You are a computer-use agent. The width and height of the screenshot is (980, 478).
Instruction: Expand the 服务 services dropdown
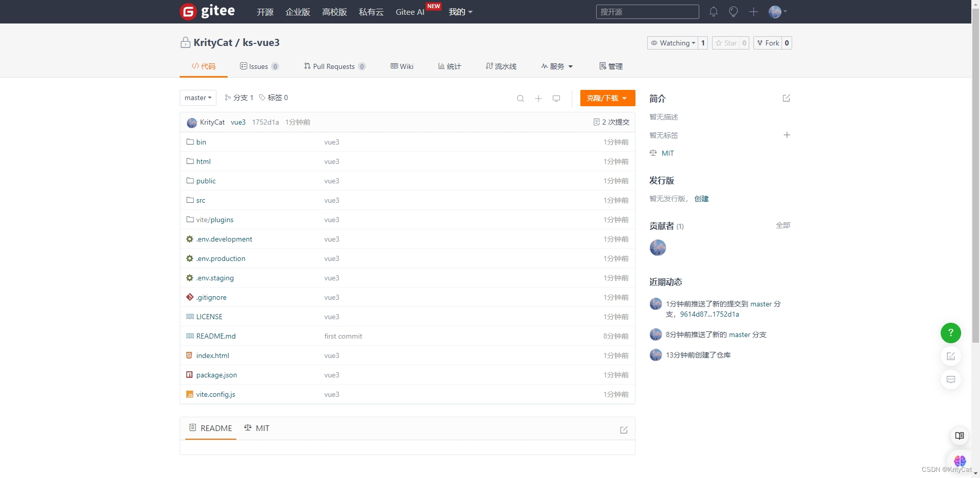tap(557, 66)
